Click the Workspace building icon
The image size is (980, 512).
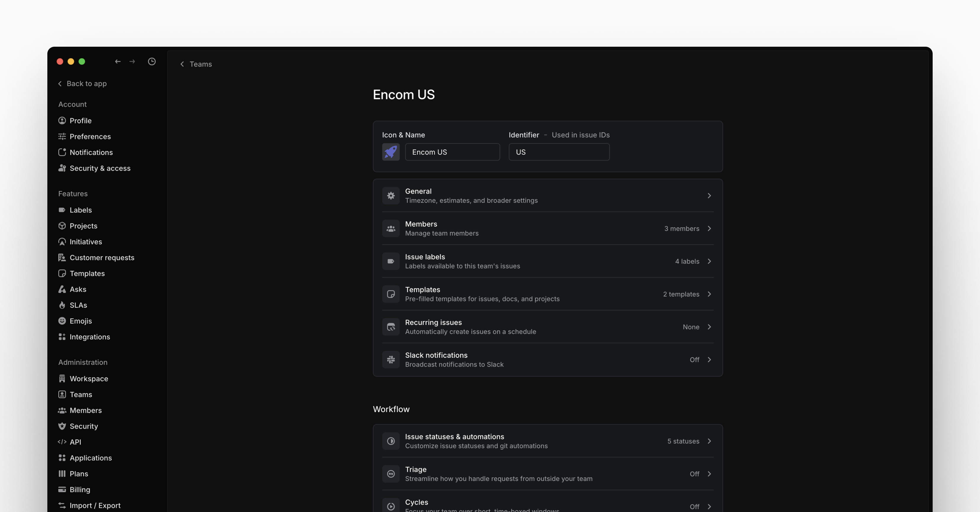click(x=62, y=379)
